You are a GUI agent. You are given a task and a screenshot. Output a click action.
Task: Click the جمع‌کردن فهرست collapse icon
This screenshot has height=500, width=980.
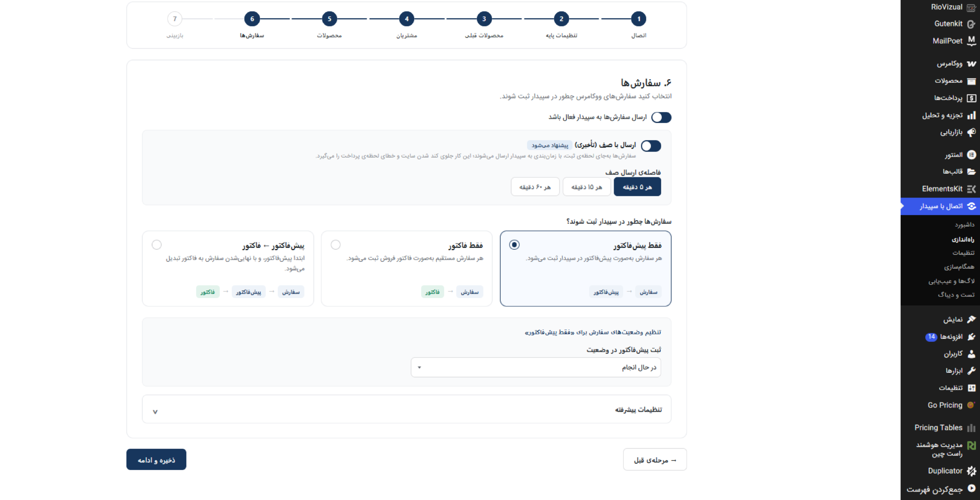click(971, 488)
